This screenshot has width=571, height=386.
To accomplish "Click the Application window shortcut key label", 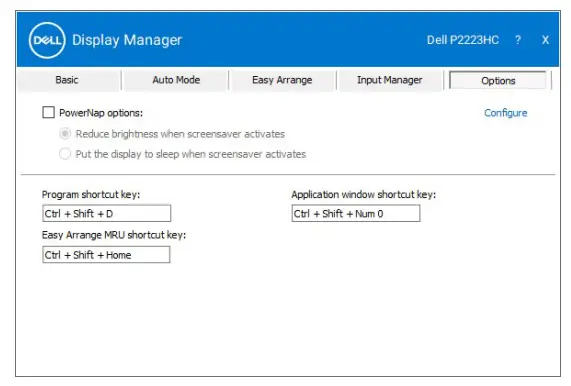I will click(363, 194).
